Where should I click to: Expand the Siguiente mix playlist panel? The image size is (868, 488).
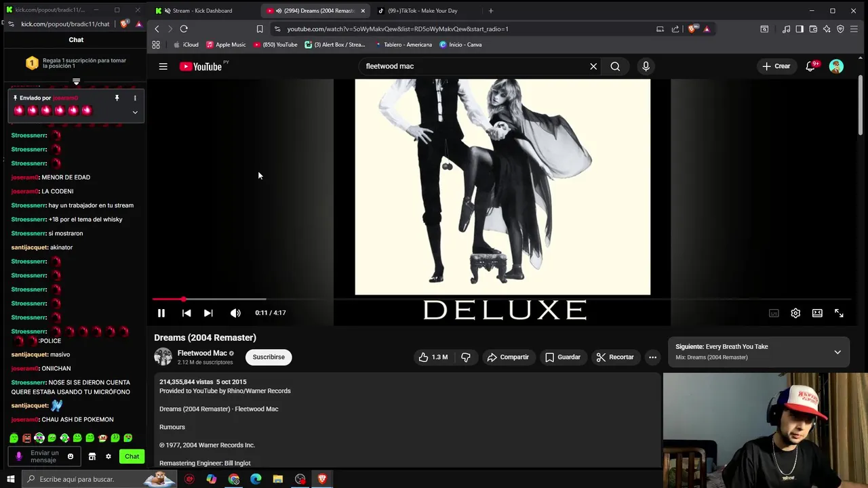837,352
